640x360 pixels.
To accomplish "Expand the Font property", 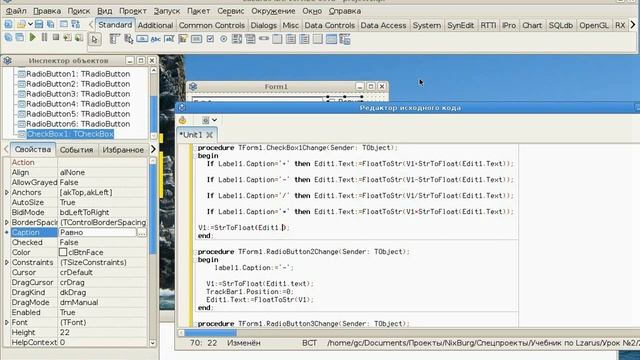I will 7,322.
